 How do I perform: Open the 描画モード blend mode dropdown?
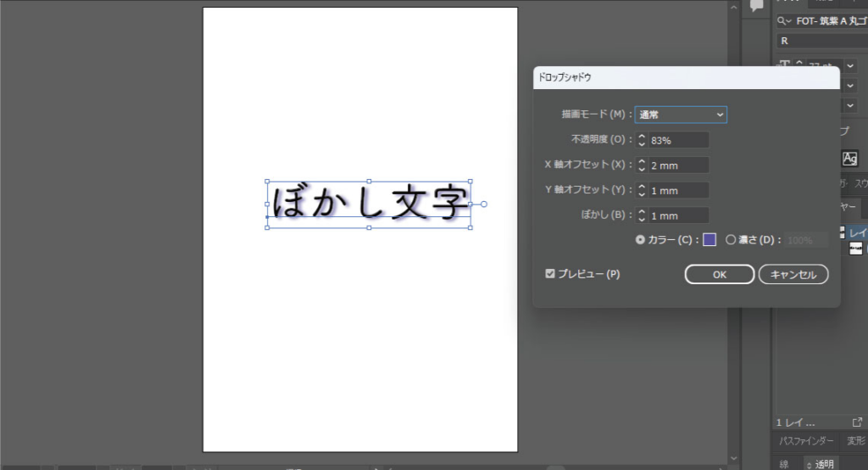[681, 115]
